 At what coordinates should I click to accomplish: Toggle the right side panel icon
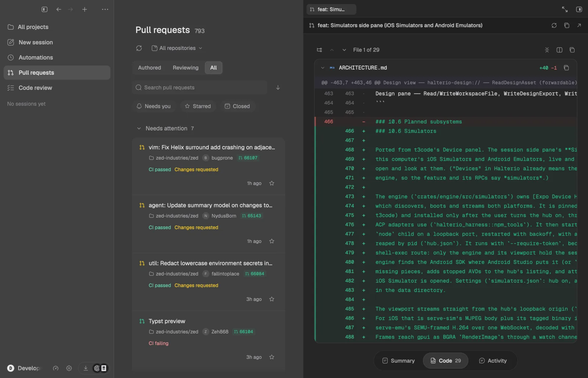[x=579, y=9]
